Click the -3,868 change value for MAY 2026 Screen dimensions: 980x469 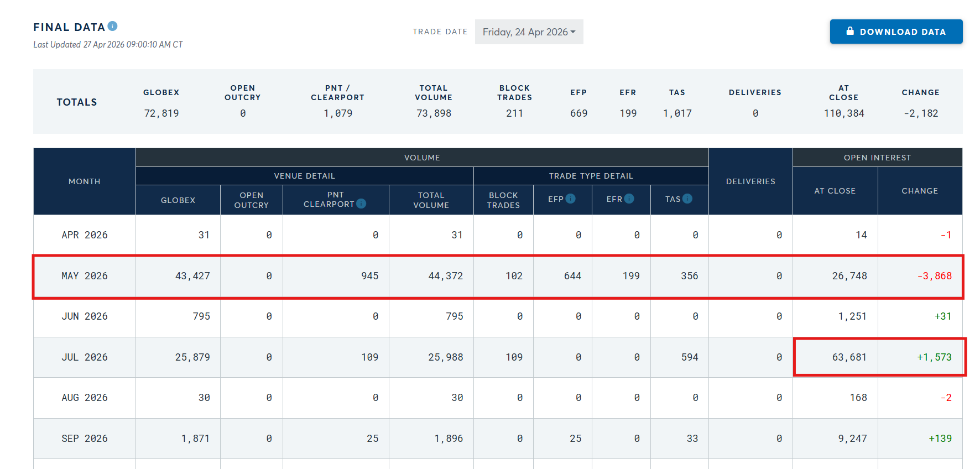click(934, 276)
